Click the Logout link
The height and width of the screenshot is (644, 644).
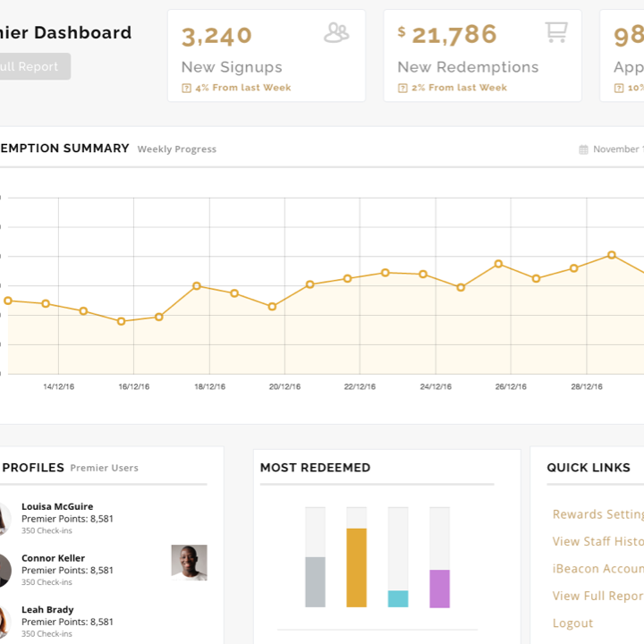coord(572,623)
